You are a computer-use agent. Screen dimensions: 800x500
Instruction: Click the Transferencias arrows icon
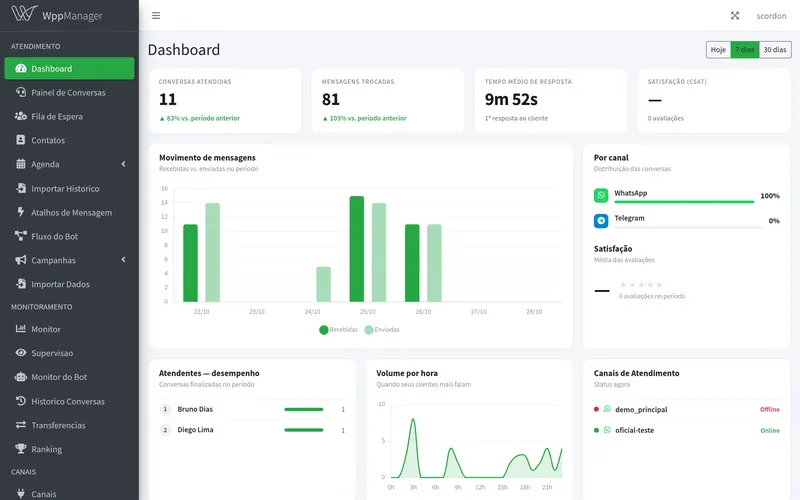[21, 425]
